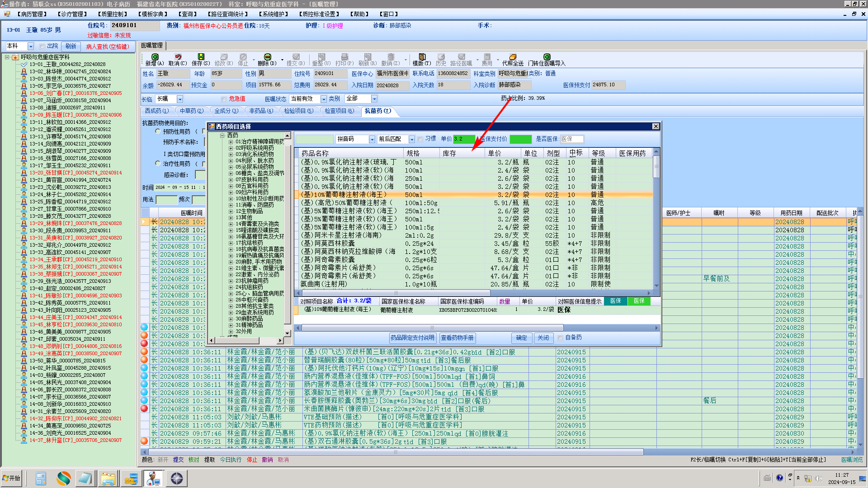The height and width of the screenshot is (488, 868).
Task: Click the 删除 (delete) toolbar icon
Action: pyautogui.click(x=267, y=57)
